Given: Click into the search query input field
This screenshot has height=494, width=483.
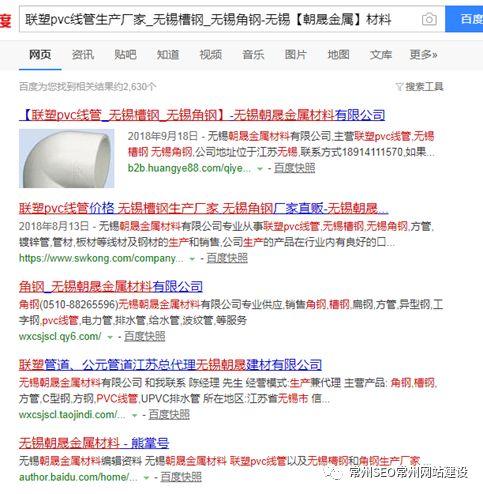Looking at the screenshot, I should 220,19.
